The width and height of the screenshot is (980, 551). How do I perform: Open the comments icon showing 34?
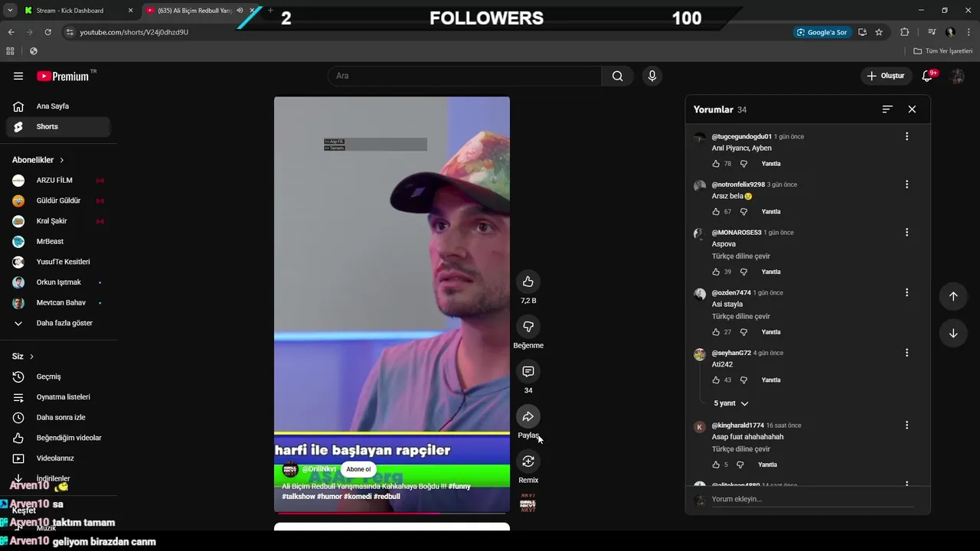pyautogui.click(x=528, y=371)
